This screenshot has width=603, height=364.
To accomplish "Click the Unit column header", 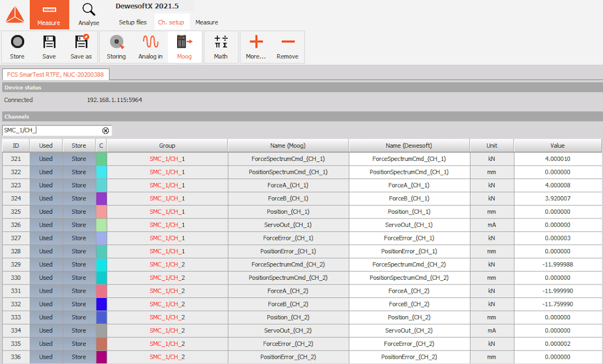I will (492, 145).
